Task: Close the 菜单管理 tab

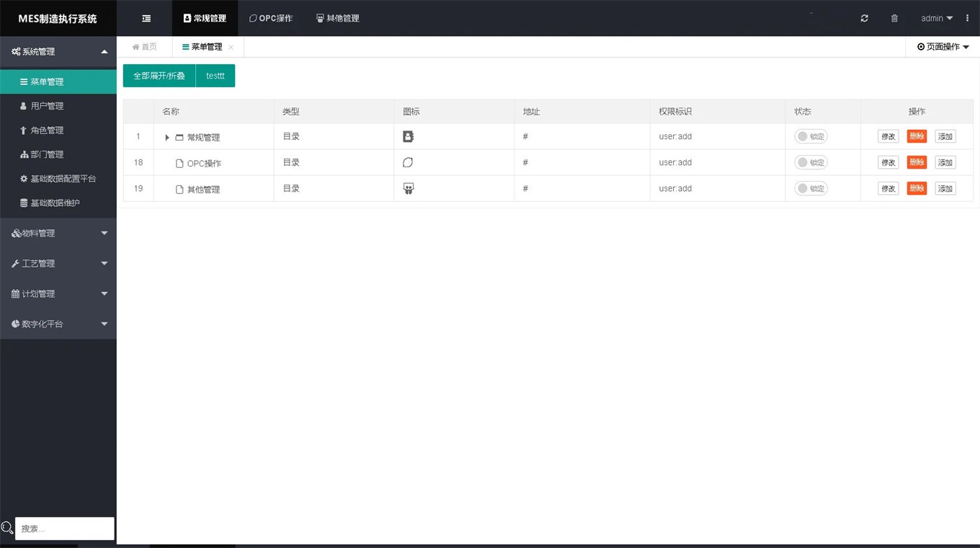Action: 231,47
